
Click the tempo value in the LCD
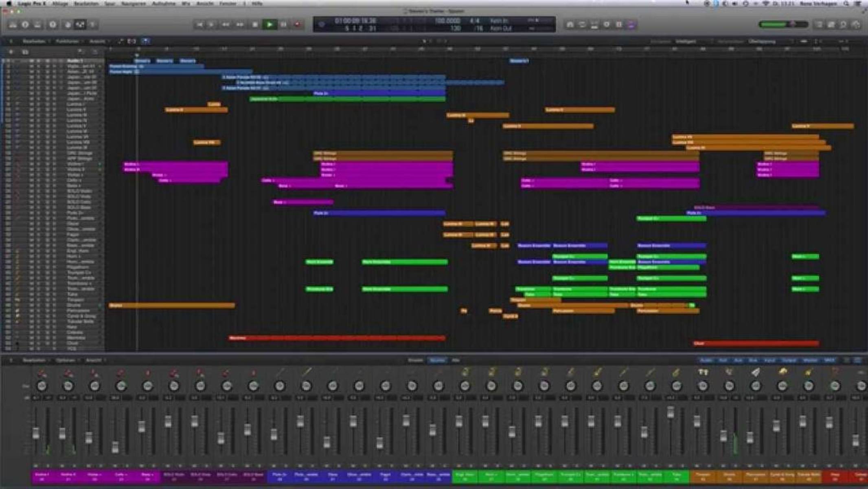447,21
